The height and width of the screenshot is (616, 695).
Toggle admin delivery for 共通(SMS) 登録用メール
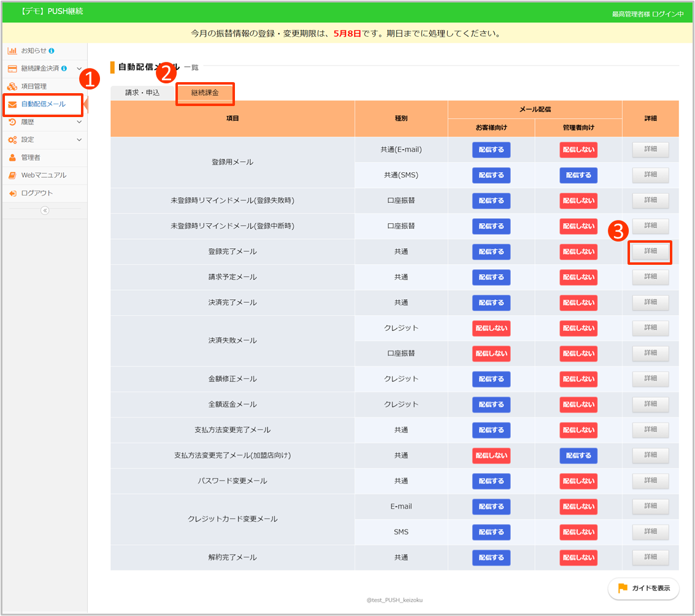click(x=578, y=175)
